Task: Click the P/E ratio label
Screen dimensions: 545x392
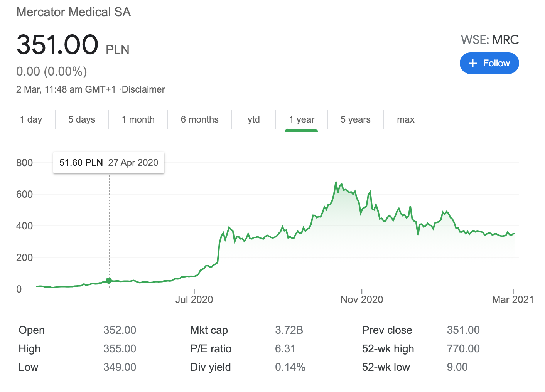Action: [x=211, y=349]
